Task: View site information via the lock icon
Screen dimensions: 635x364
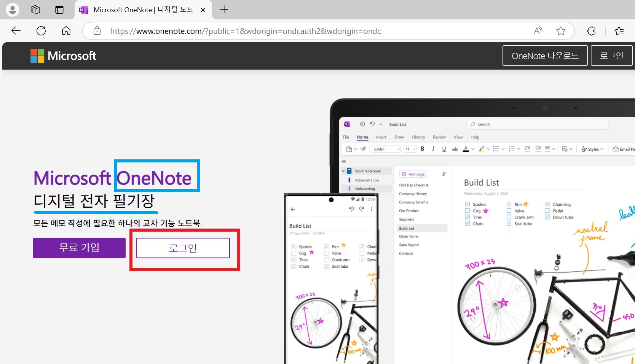Action: 97,31
